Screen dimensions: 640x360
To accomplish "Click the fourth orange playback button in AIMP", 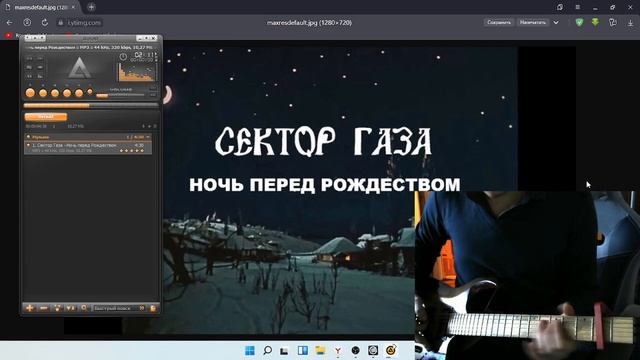I will point(67,93).
